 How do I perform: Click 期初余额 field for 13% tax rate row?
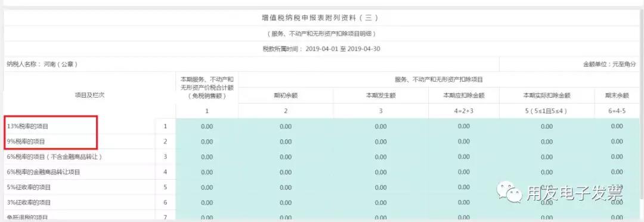click(x=286, y=127)
